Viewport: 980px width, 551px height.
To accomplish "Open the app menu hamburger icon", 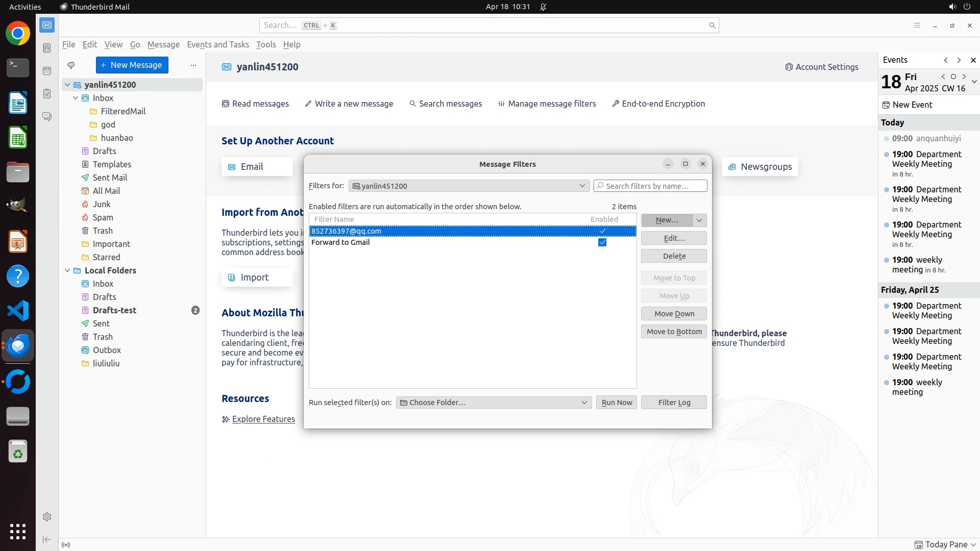I will click(x=917, y=26).
